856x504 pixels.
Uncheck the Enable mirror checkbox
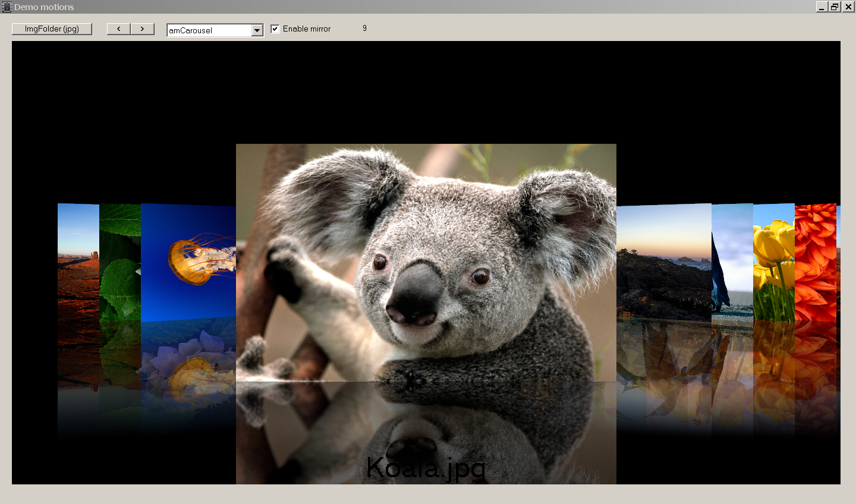275,29
